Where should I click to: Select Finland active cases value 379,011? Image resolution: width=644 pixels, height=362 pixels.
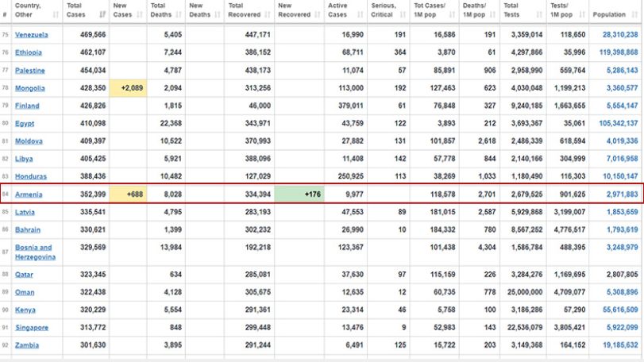pyautogui.click(x=351, y=106)
